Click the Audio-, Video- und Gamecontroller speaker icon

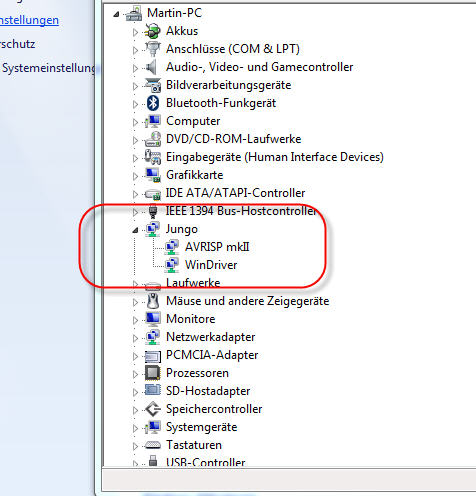pos(152,67)
